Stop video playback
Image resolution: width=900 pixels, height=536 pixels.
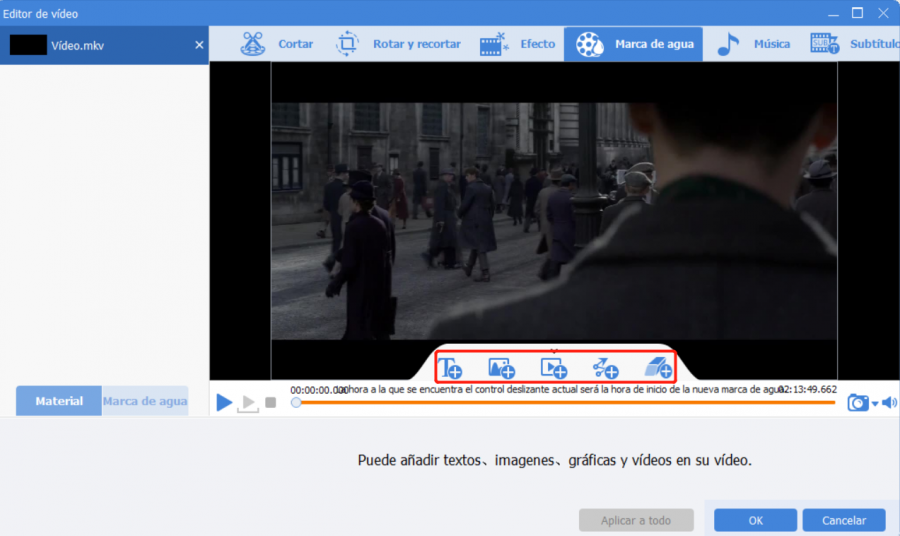(270, 403)
